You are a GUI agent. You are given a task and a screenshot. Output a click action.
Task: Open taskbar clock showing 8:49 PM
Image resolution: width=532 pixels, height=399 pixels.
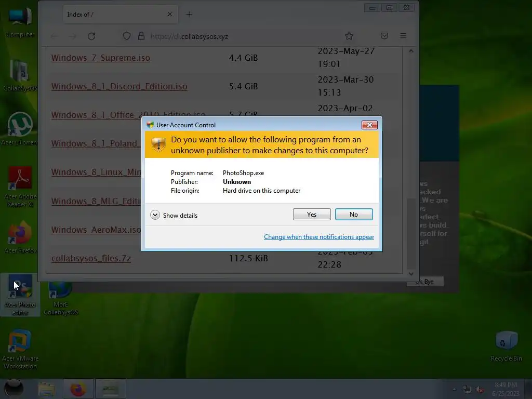[506, 389]
